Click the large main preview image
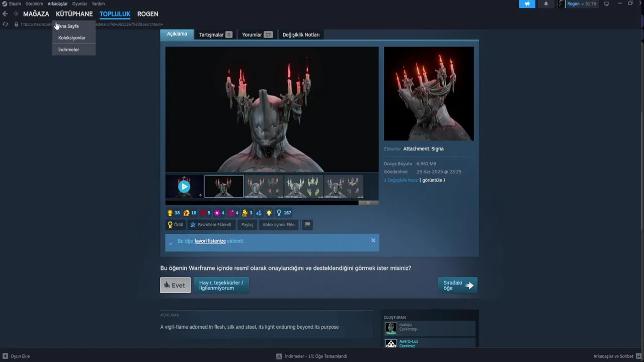 click(x=272, y=110)
